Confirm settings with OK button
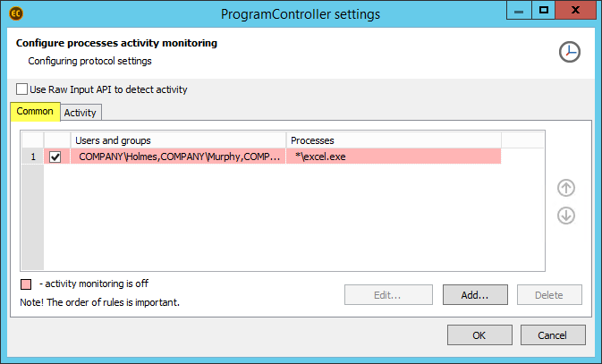The height and width of the screenshot is (364, 602). click(x=479, y=335)
